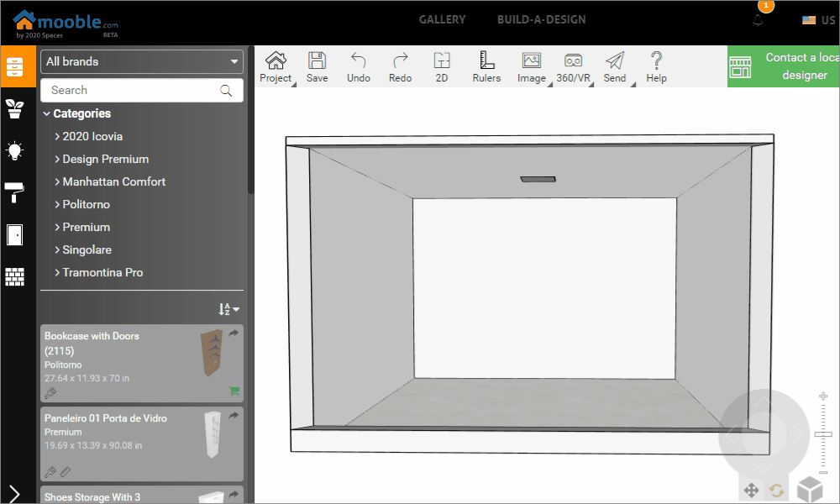Click the zoom in plus

pos(823,396)
